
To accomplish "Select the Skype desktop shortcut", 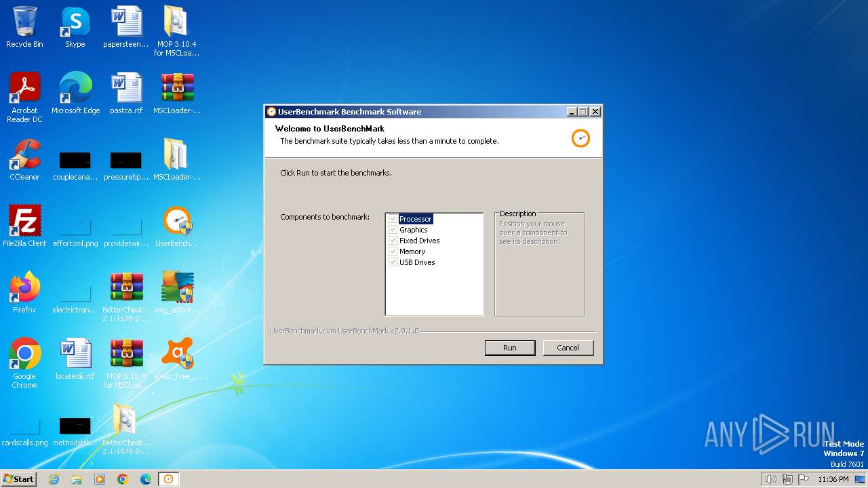I will [x=75, y=27].
